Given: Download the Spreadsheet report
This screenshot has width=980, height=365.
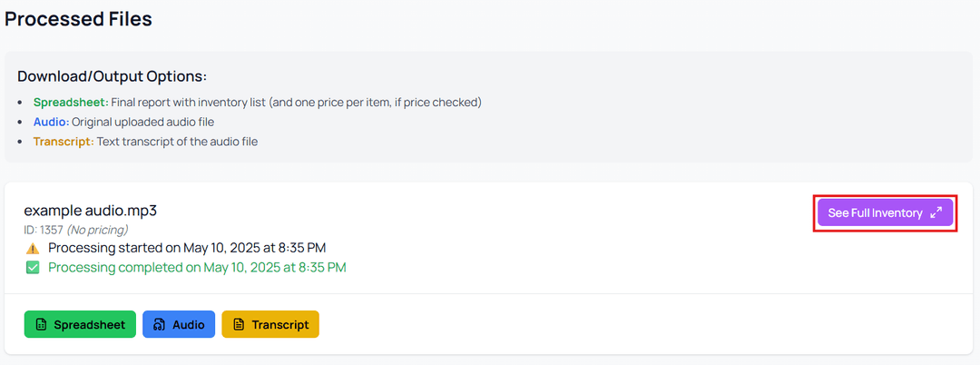Looking at the screenshot, I should coord(80,324).
